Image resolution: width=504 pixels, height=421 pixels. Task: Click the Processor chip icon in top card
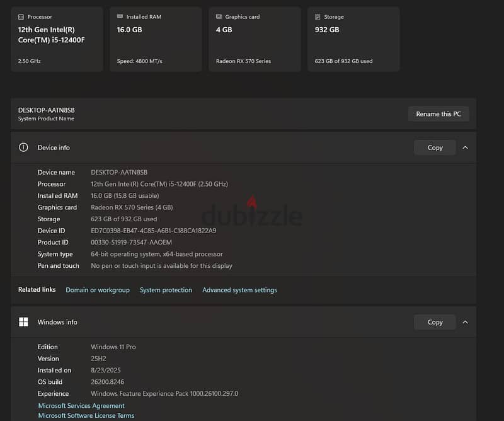(21, 17)
